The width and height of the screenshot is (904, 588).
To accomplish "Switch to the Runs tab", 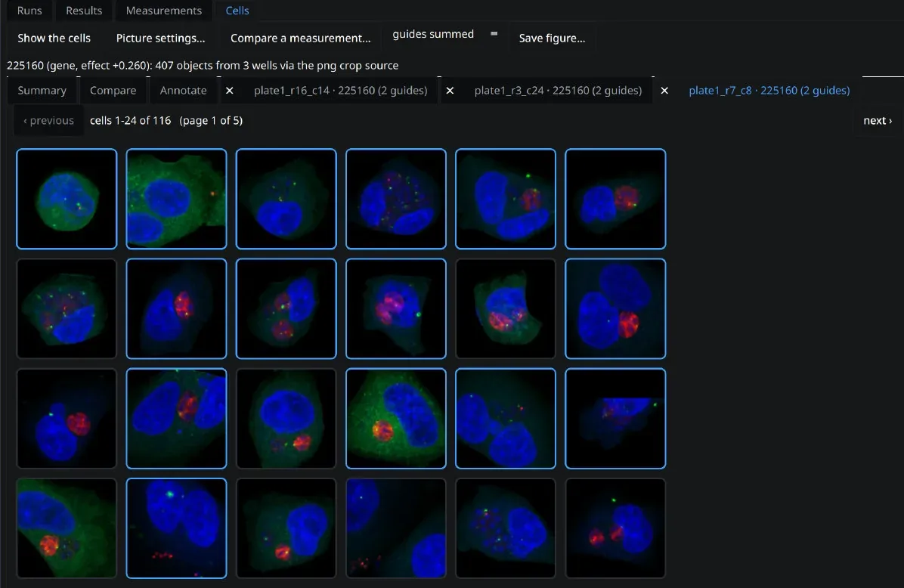I will [29, 11].
